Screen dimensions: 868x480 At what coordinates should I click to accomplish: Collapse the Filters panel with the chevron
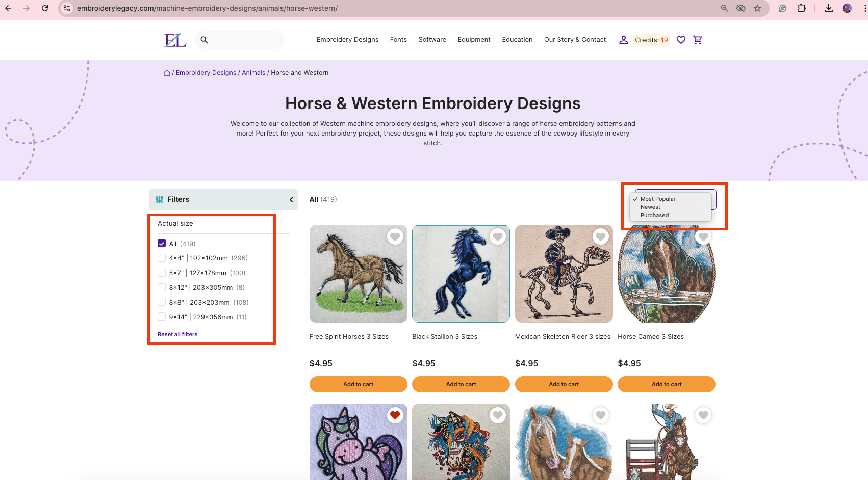pos(291,200)
